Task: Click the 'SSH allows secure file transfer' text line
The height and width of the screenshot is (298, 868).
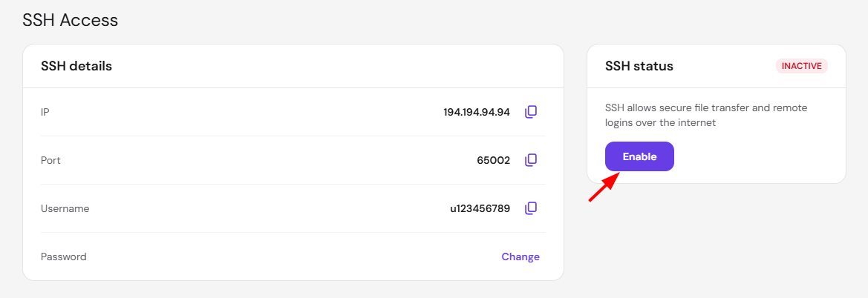Action: 706,107
